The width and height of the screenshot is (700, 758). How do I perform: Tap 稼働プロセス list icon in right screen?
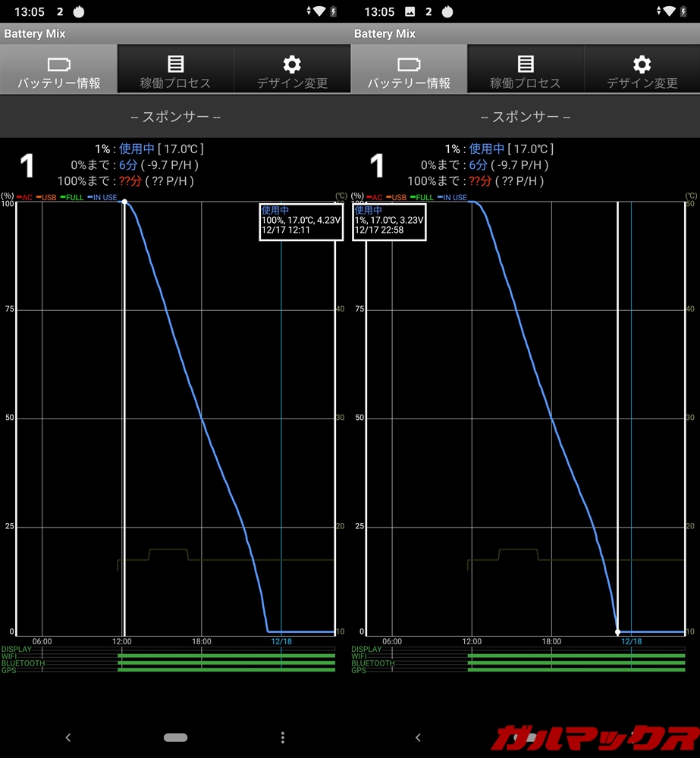click(525, 70)
